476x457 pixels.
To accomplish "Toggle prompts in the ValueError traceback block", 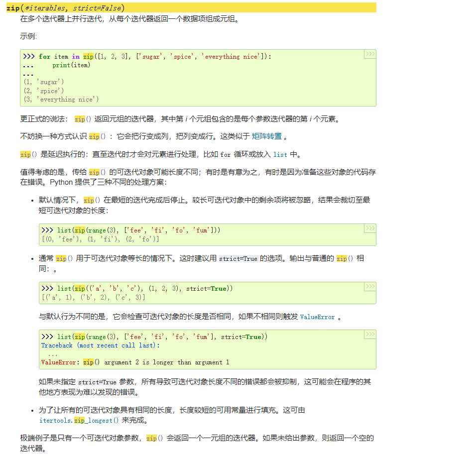I will (369, 335).
